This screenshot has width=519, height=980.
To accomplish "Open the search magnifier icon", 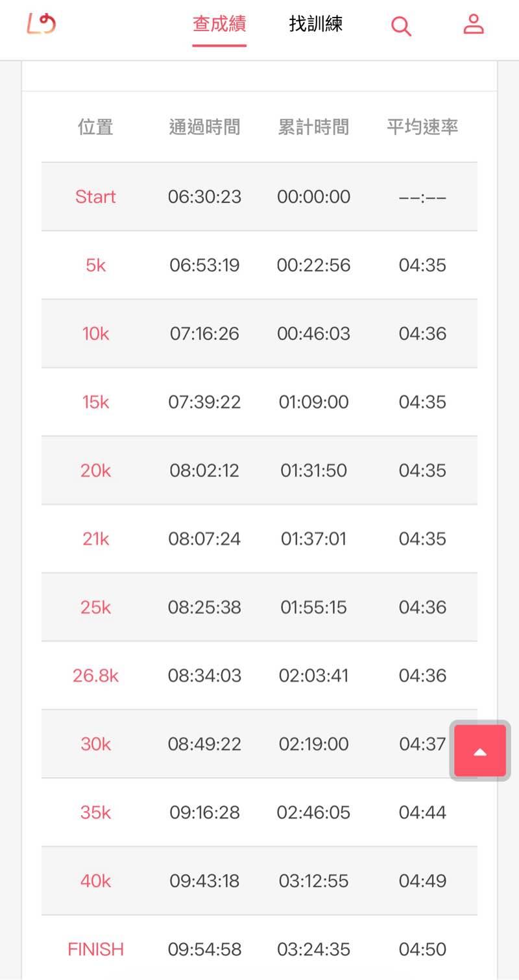I will [x=401, y=26].
